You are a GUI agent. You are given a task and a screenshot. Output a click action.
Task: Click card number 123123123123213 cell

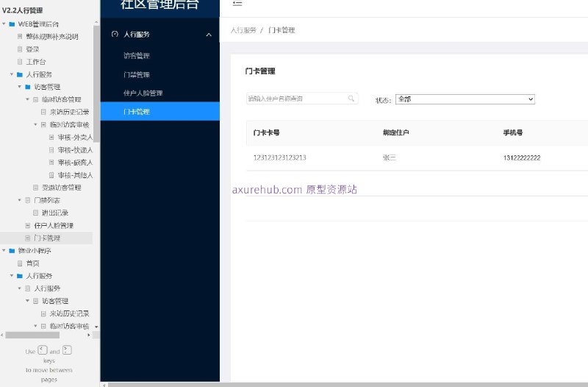tap(280, 157)
